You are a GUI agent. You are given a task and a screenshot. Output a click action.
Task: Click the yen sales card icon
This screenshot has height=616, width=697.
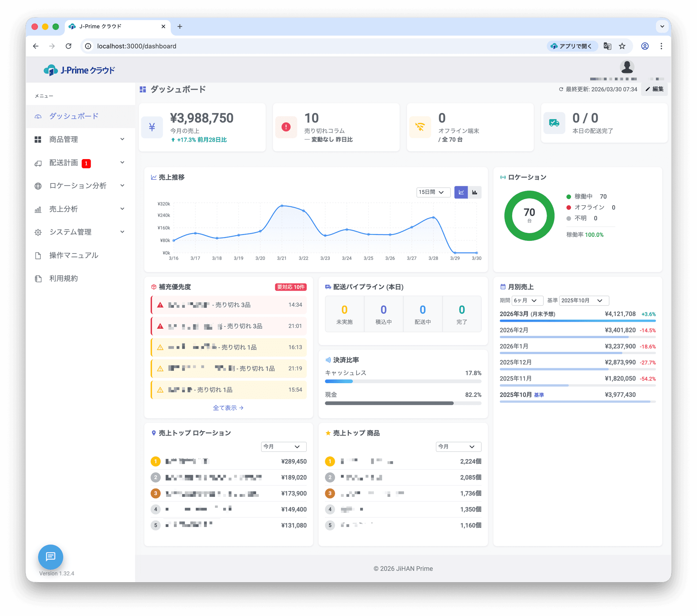[x=152, y=127]
